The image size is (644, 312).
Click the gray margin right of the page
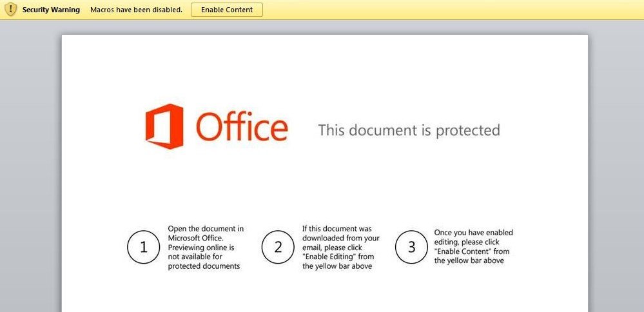(616, 164)
